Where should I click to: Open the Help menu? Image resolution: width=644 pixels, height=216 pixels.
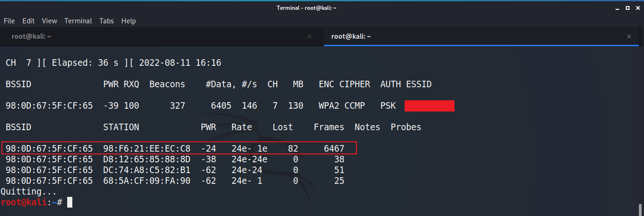click(128, 21)
